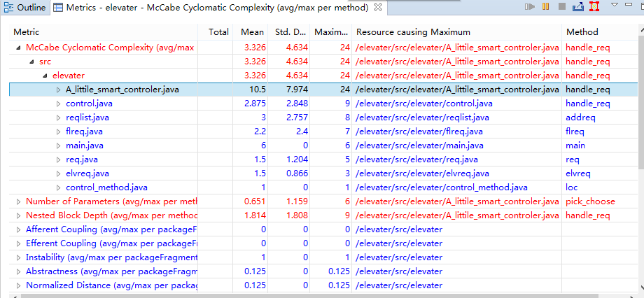Click the Abstractness metric label
Screen dimensions: 644x298
tap(112, 271)
